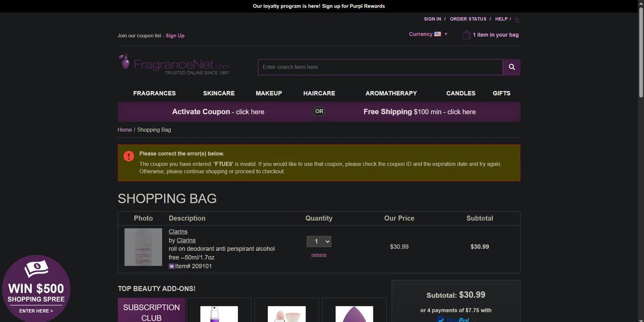Click the 'SHOPPING BAG' page heading
This screenshot has width=644, height=322.
tap(167, 198)
